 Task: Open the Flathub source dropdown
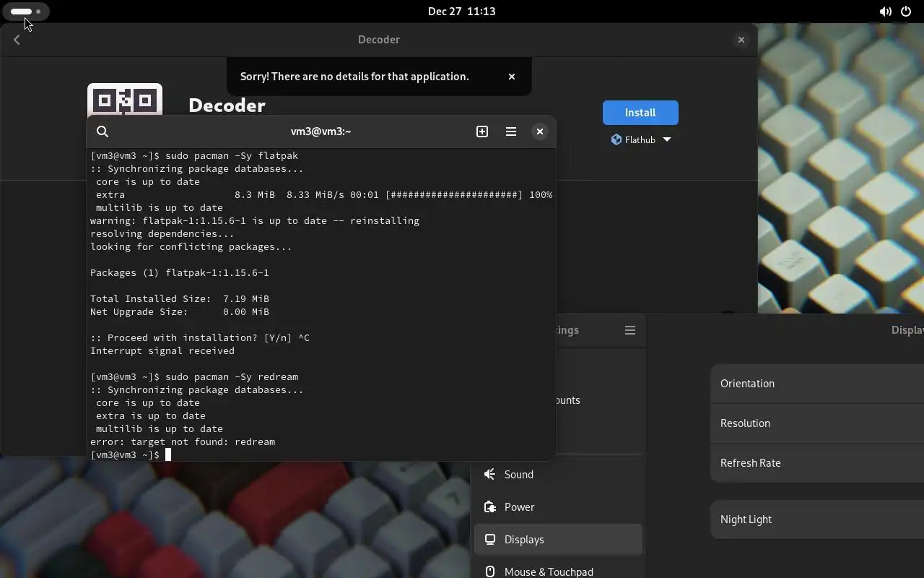click(640, 139)
